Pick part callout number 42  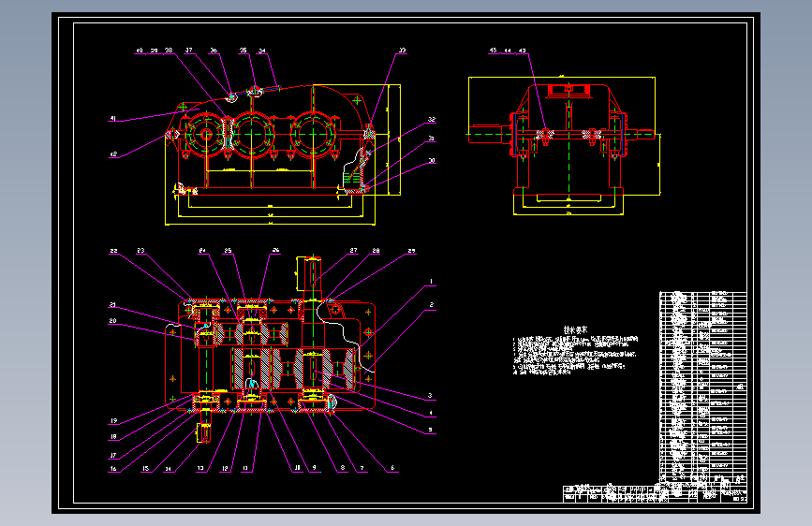click(x=113, y=153)
